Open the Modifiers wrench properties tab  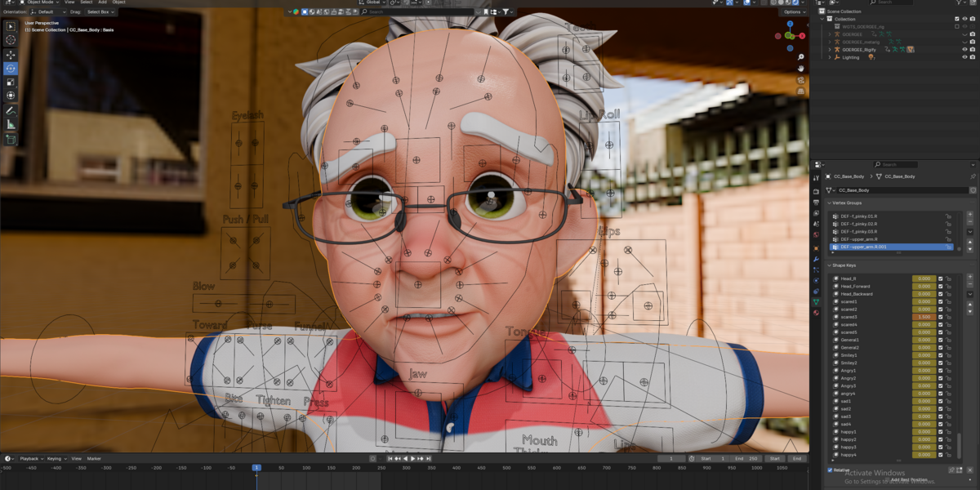816,258
